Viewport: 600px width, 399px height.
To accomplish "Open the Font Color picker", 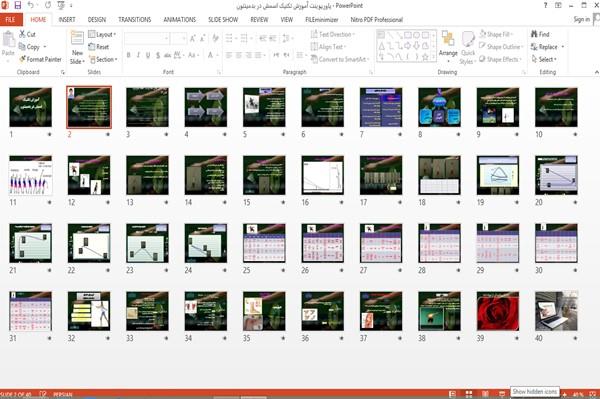I will [212, 55].
